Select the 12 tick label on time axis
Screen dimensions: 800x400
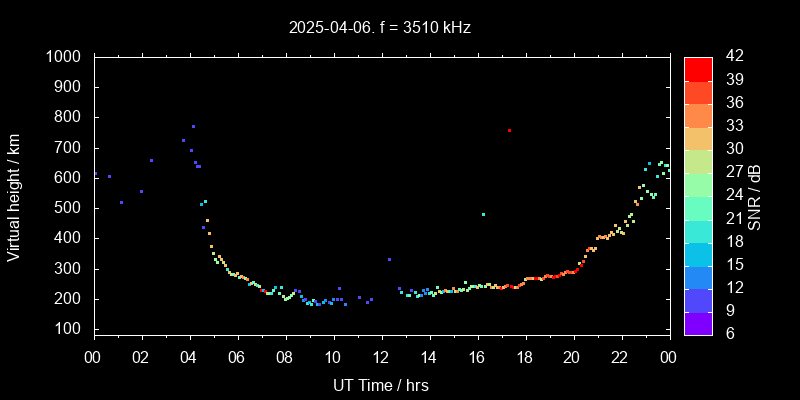pos(381,358)
